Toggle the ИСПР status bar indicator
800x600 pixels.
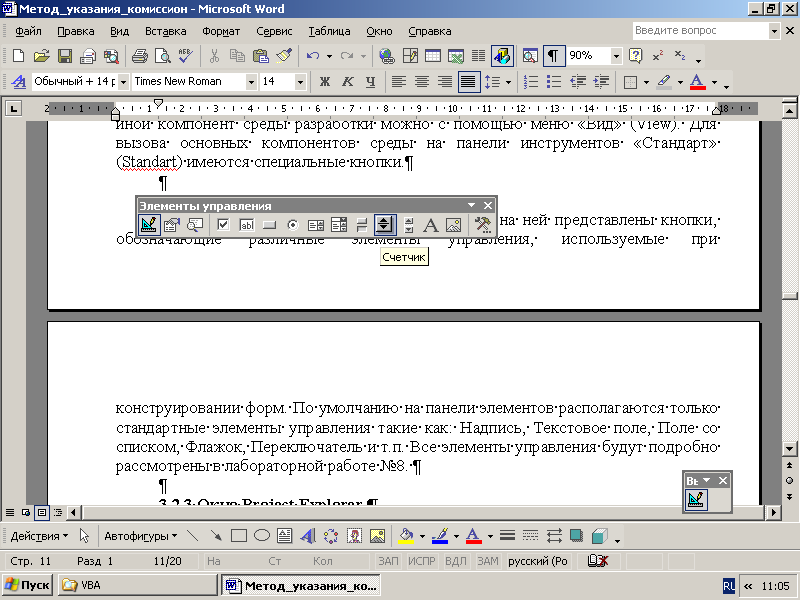pyautogui.click(x=421, y=561)
